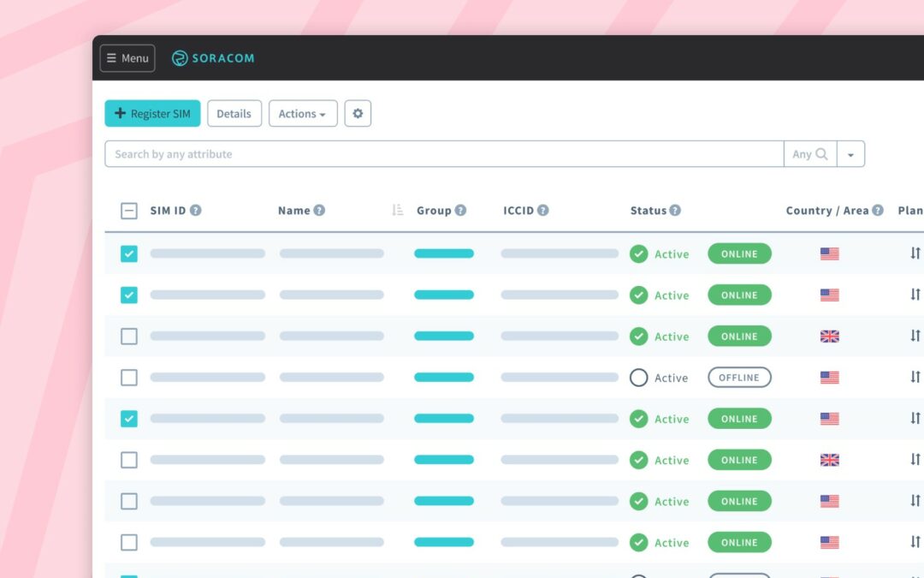Open the hamburger Menu
Screen dimensions: 924x578
pyautogui.click(x=127, y=58)
